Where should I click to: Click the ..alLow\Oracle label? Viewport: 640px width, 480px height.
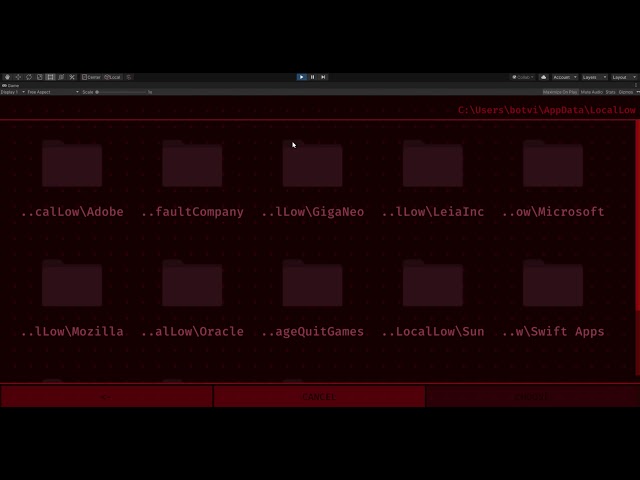click(x=192, y=331)
